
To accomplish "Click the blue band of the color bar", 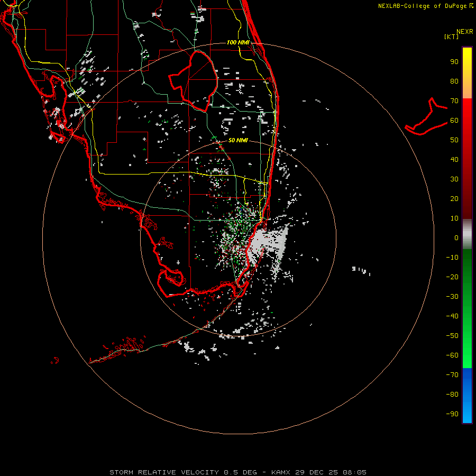I will pos(467,396).
